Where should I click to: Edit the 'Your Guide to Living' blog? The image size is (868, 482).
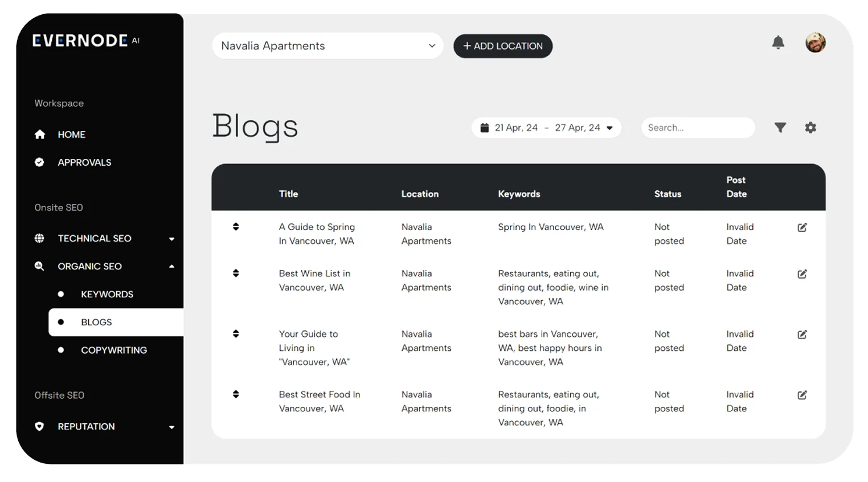point(802,334)
